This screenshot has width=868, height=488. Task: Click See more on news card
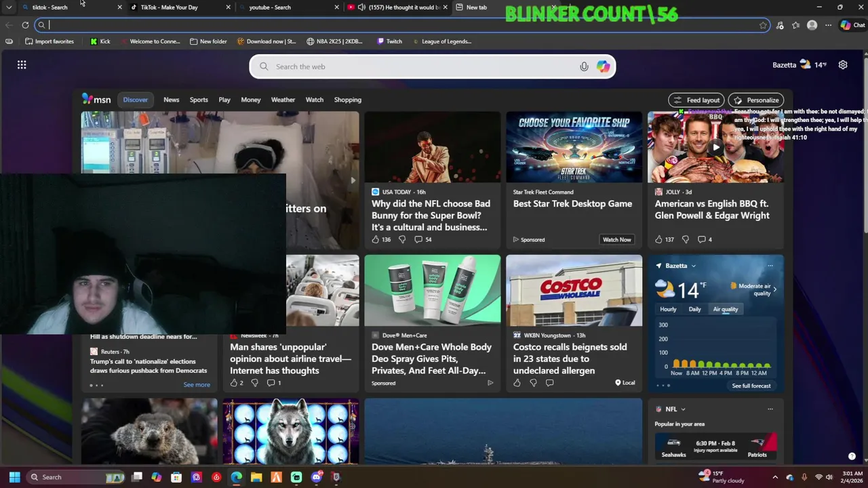coord(197,385)
